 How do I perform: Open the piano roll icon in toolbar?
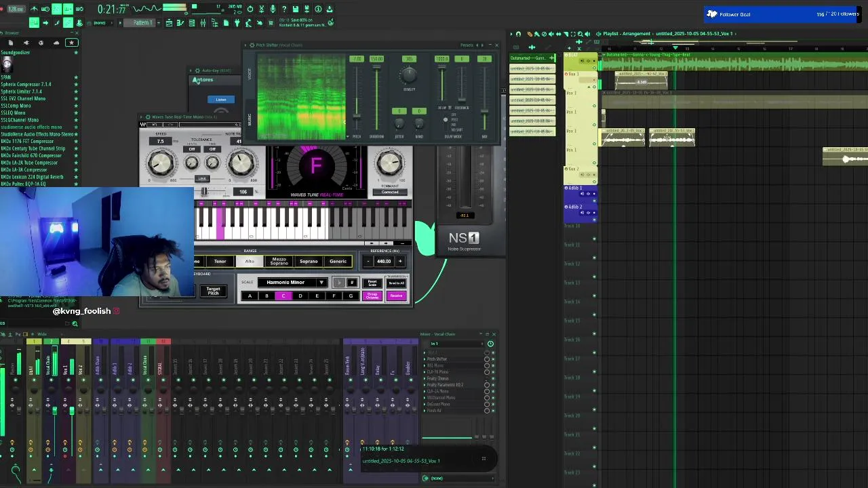coord(180,23)
